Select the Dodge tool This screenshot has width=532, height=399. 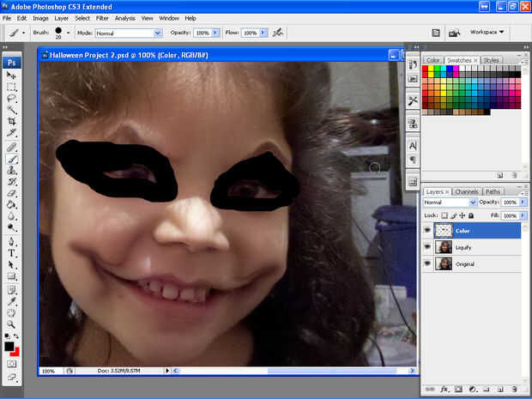point(11,227)
